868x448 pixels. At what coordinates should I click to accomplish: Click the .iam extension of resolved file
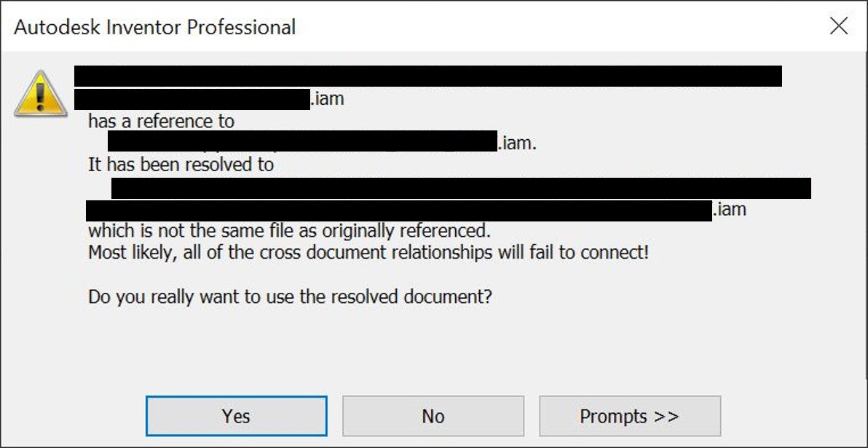tap(730, 210)
